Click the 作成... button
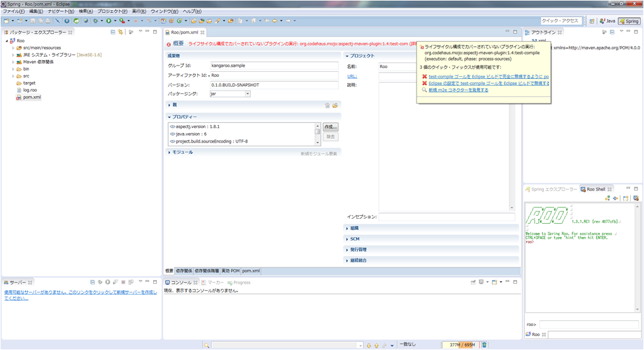Image resolution: width=644 pixels, height=350 pixels. (x=331, y=127)
